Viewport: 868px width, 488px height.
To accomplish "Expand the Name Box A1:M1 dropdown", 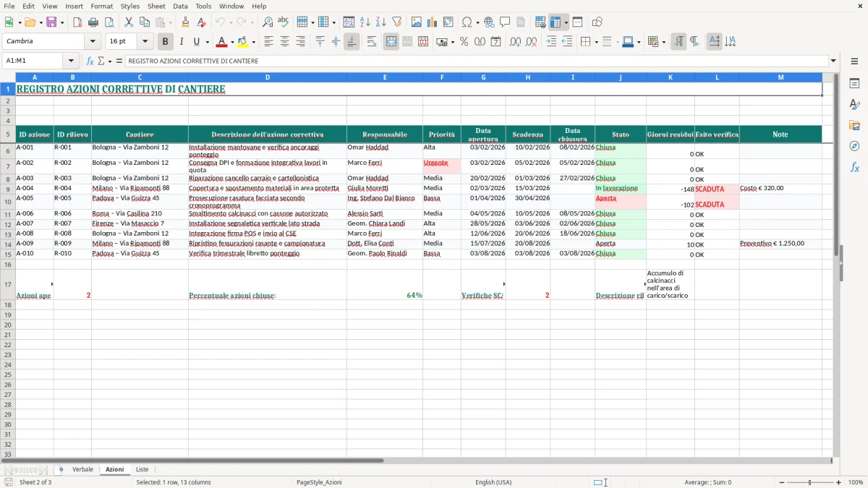I will [x=71, y=61].
